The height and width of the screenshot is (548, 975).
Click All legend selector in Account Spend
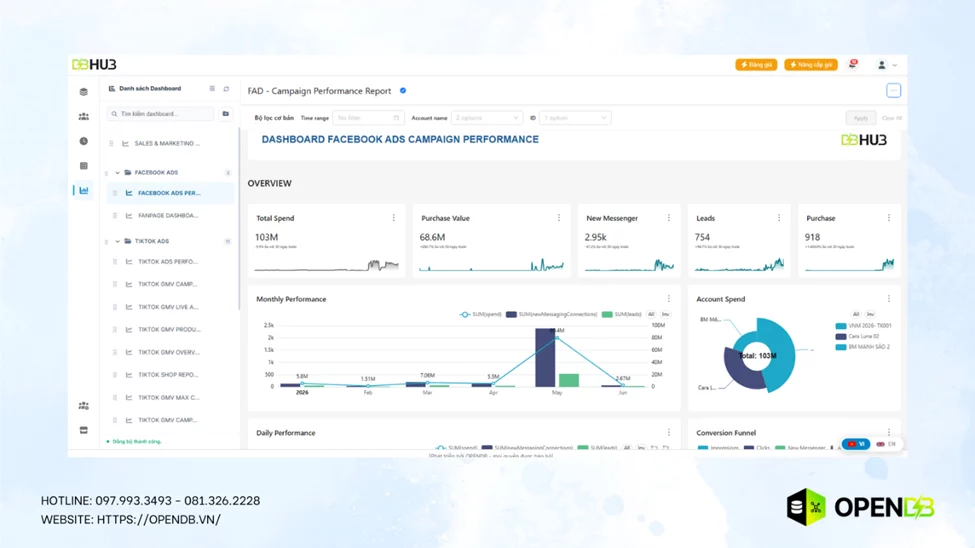click(856, 314)
